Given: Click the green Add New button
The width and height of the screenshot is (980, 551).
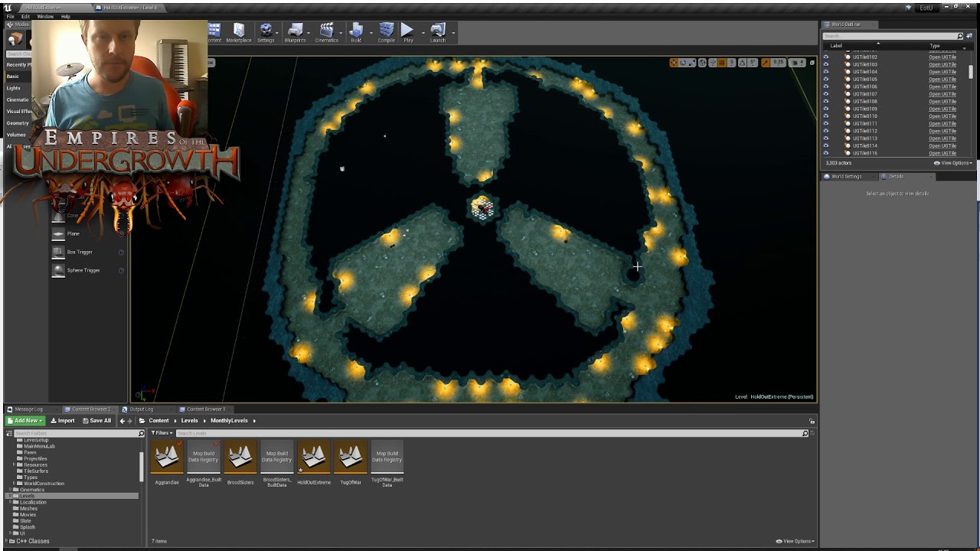Looking at the screenshot, I should tap(26, 421).
